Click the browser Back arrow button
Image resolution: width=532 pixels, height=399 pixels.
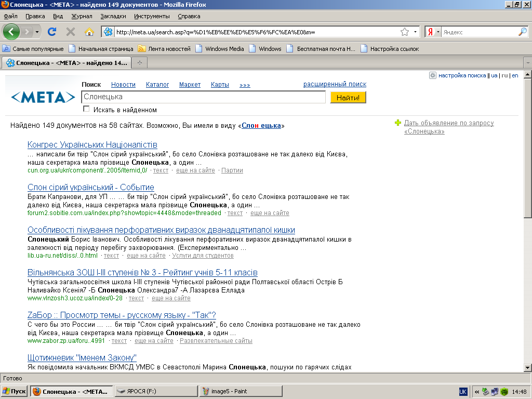point(11,32)
